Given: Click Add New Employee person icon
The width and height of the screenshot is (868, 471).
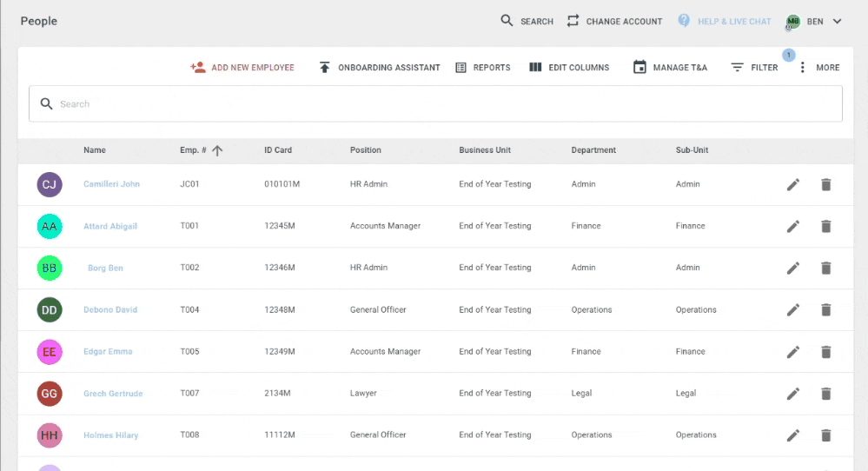Looking at the screenshot, I should [x=197, y=67].
